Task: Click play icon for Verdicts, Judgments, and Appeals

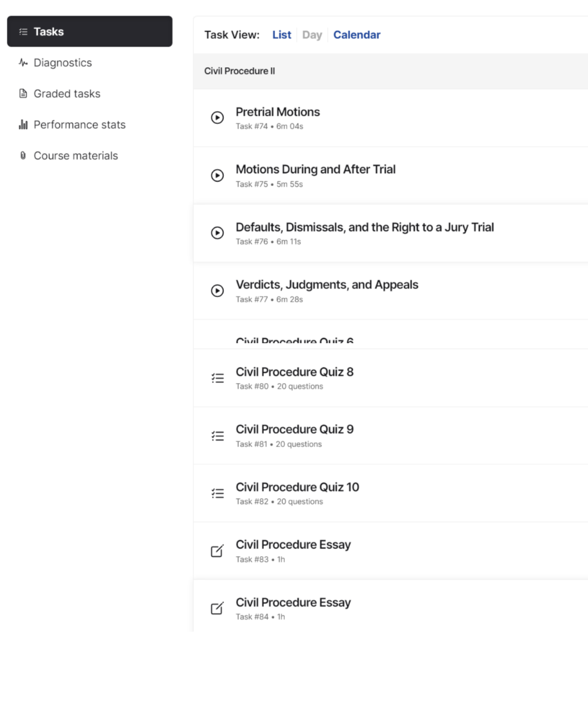Action: (218, 291)
